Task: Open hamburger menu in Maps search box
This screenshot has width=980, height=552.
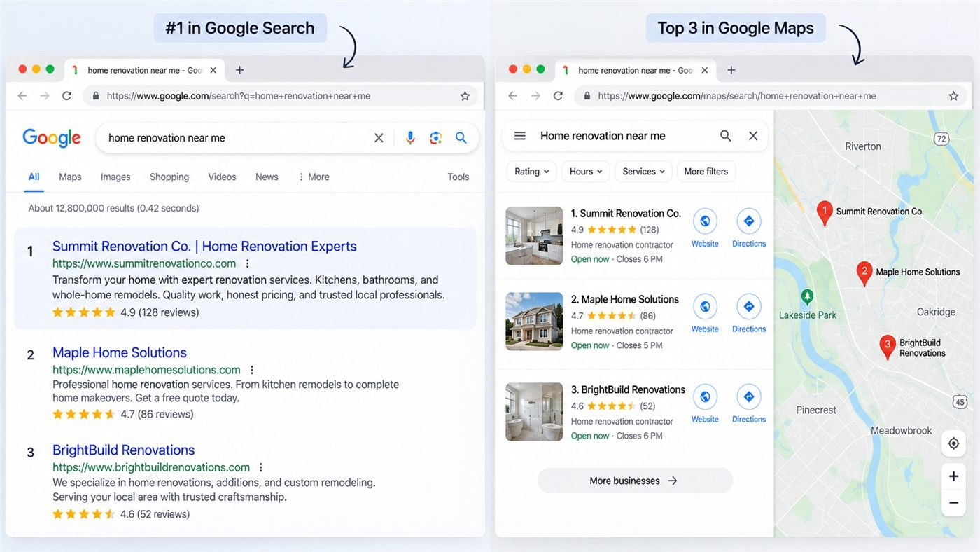Action: (x=520, y=136)
